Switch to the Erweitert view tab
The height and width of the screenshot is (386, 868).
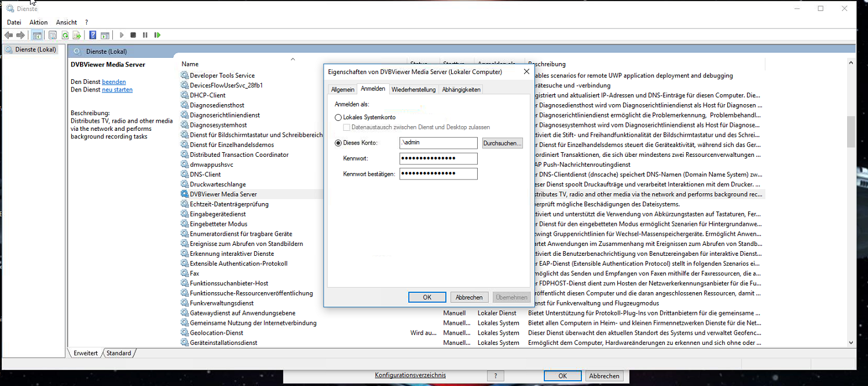click(x=86, y=353)
